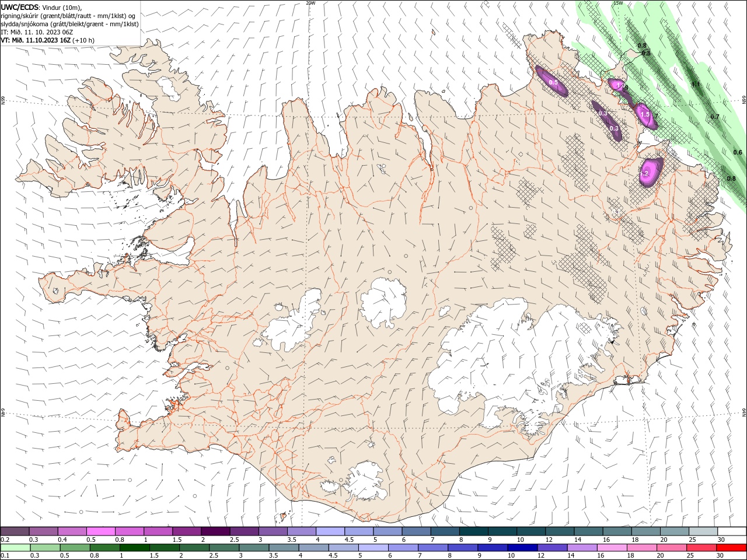Pick the darkest green bottom-scale swatch labeled 1
The height and width of the screenshot is (560, 747).
click(134, 548)
